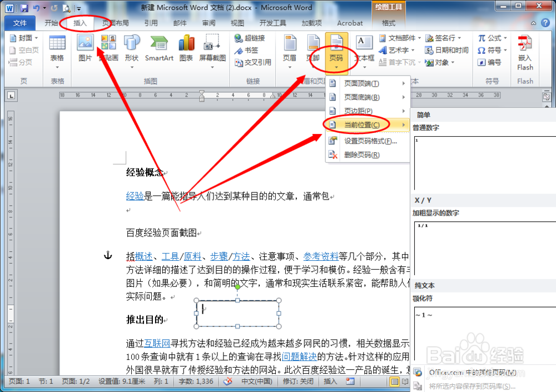This screenshot has width=556, height=392.
Task: Open the Screenshot tool
Action: click(212, 51)
